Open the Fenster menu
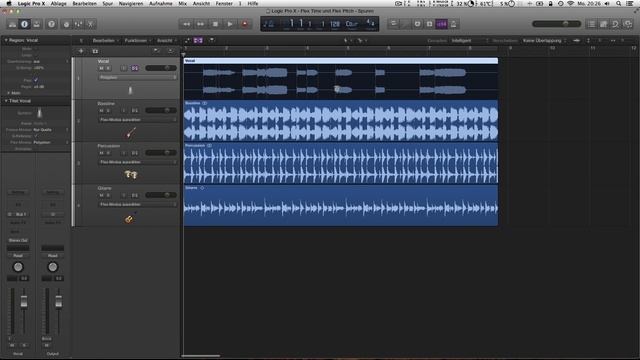Image resolution: width=640 pixels, height=360 pixels. [x=224, y=3]
